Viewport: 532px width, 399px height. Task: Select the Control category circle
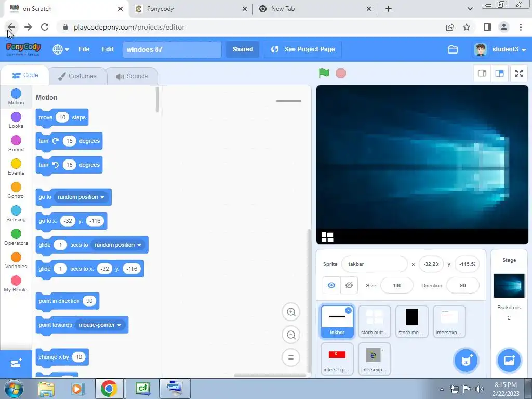point(16,187)
